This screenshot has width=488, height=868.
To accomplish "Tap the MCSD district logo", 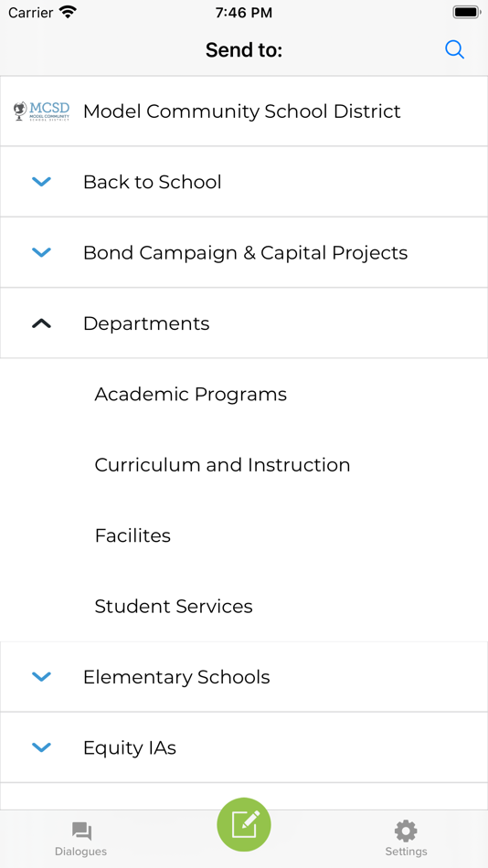I will [41, 111].
